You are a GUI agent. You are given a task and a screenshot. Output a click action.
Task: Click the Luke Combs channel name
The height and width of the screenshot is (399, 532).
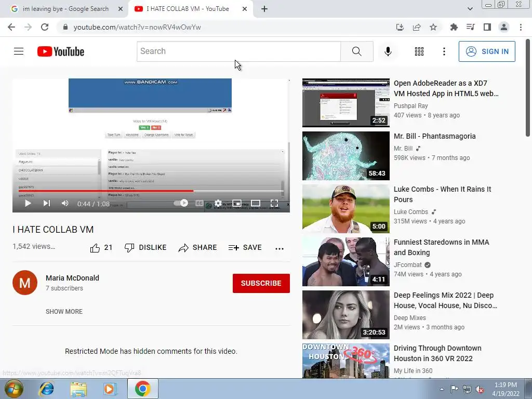coord(411,212)
